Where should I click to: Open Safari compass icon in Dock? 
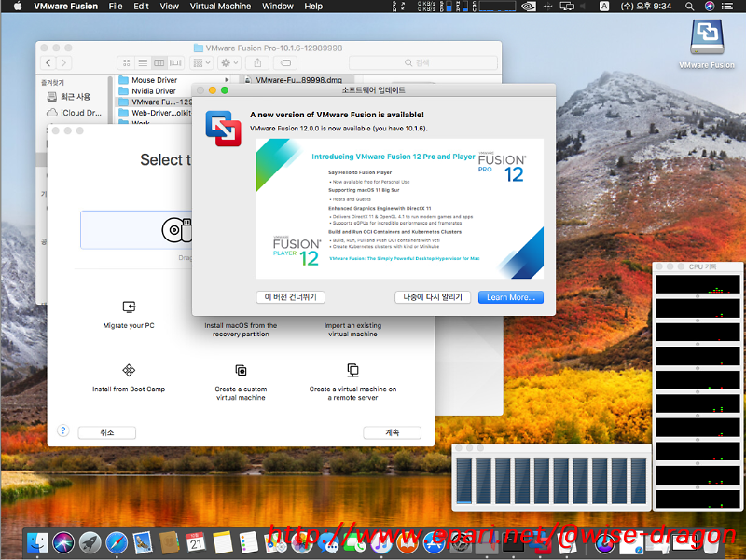tap(117, 542)
